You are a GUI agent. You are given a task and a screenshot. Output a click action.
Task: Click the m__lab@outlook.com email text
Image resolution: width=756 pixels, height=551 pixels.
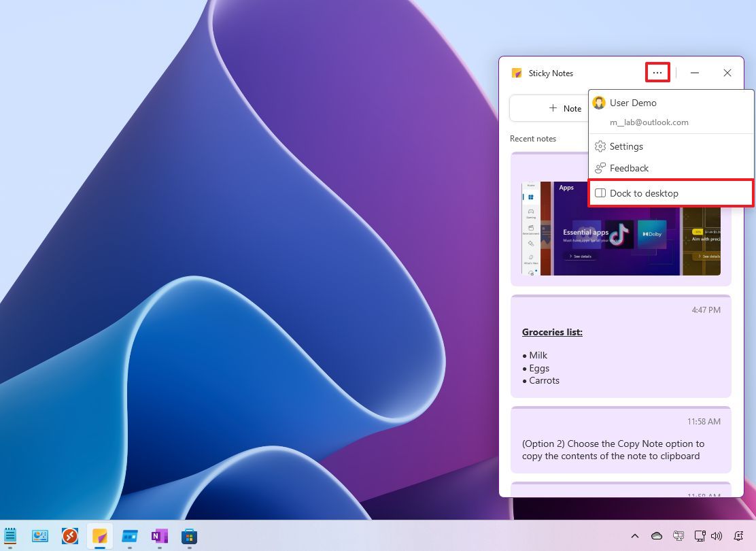649,122
